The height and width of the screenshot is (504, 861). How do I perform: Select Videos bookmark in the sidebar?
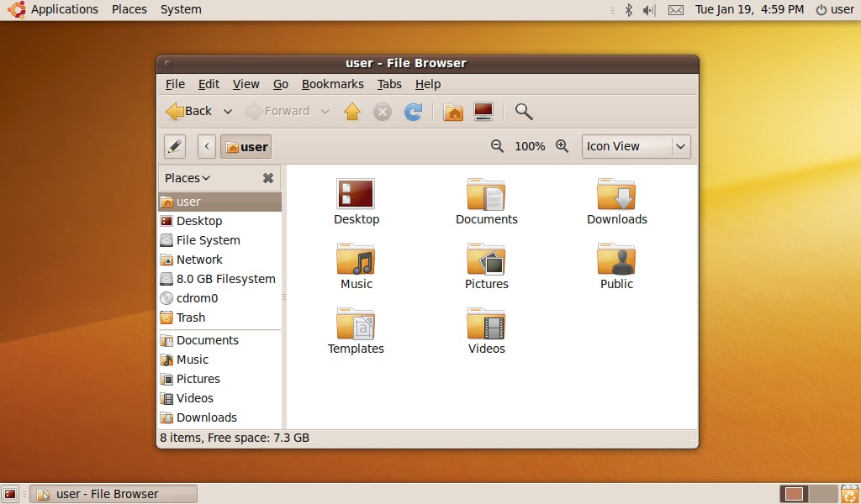tap(219, 398)
